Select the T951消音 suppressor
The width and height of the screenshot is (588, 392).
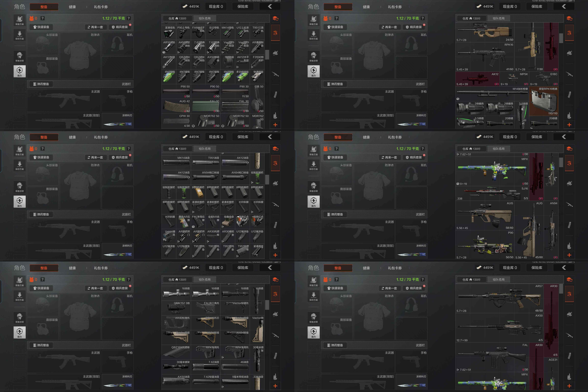pyautogui.click(x=206, y=163)
